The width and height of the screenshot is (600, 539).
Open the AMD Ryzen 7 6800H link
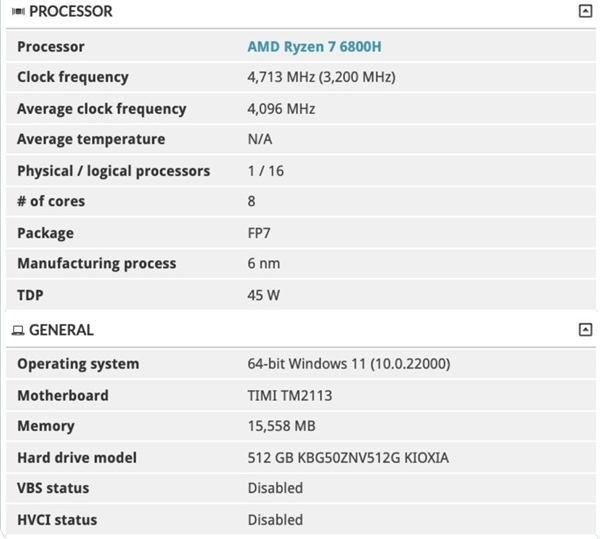(314, 47)
